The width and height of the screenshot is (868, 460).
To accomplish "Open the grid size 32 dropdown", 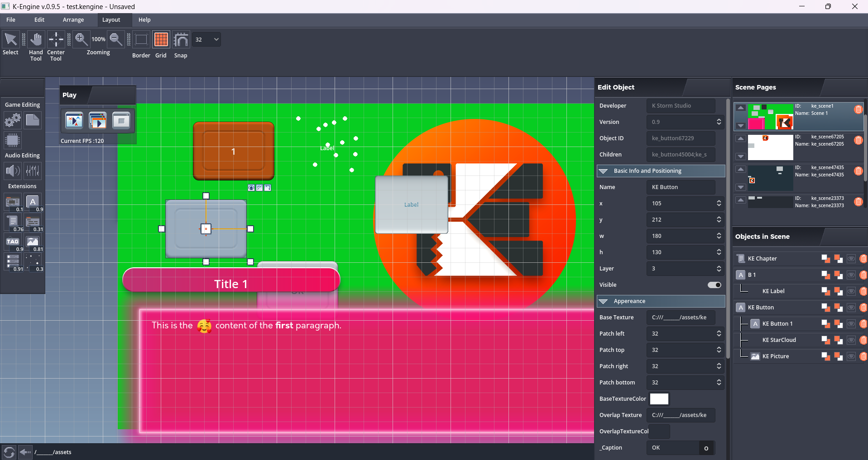I will click(206, 39).
